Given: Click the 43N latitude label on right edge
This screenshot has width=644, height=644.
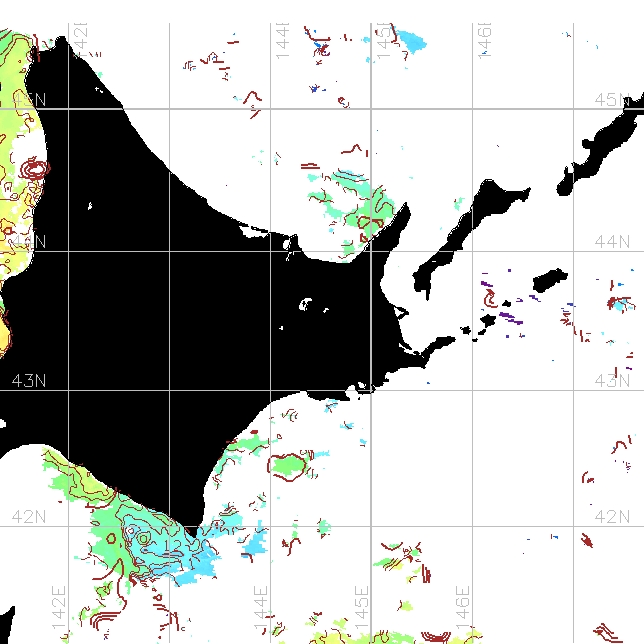Looking at the screenshot, I should click(x=612, y=381).
